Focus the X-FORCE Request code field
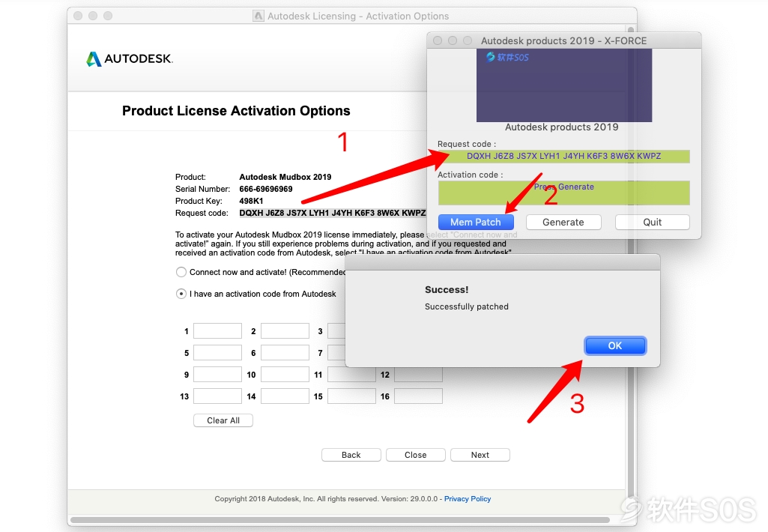The height and width of the screenshot is (532, 768). click(x=563, y=157)
